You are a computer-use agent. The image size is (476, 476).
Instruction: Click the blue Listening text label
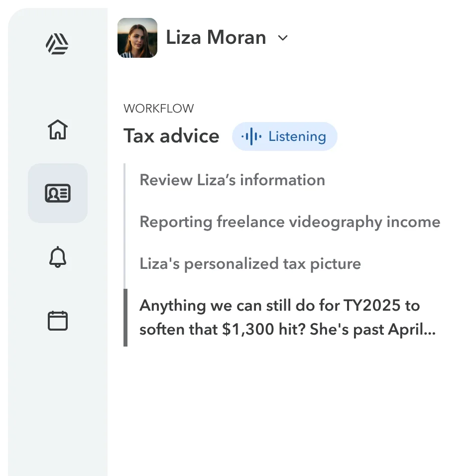(297, 136)
